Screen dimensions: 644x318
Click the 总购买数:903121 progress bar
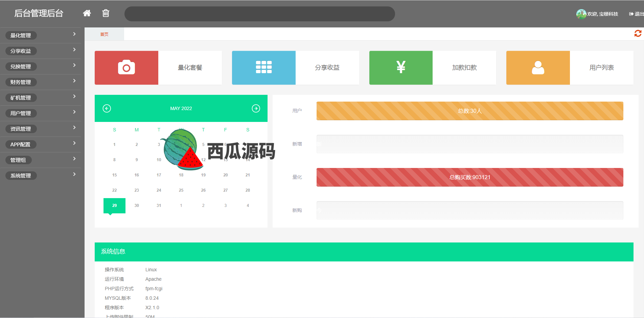click(470, 177)
